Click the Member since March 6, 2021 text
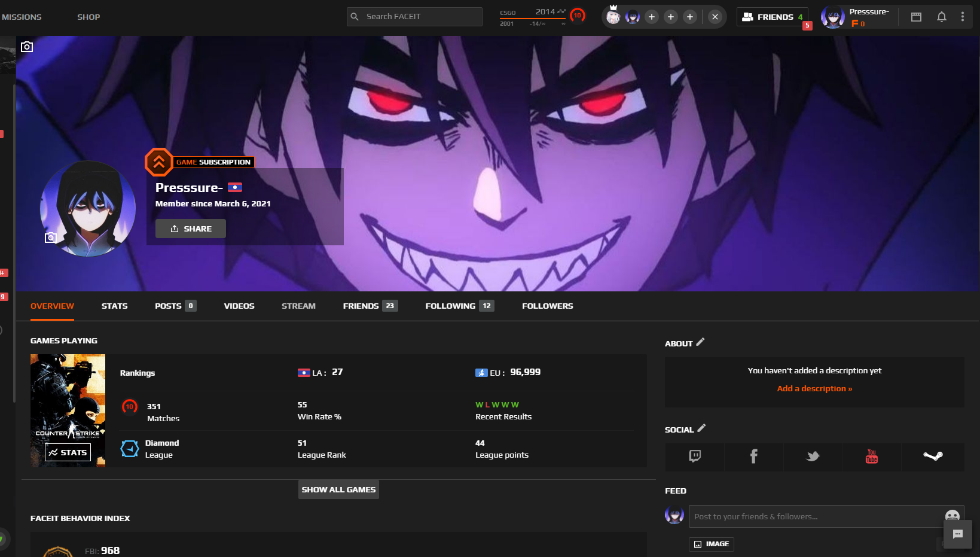 (213, 203)
